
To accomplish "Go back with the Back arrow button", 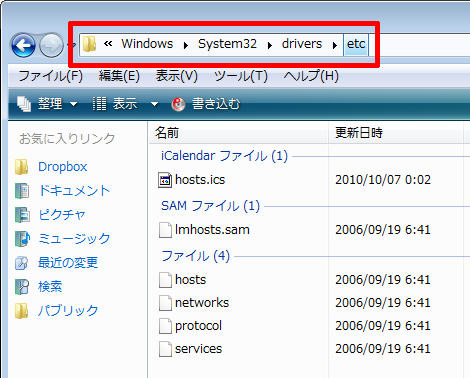I will (x=23, y=45).
